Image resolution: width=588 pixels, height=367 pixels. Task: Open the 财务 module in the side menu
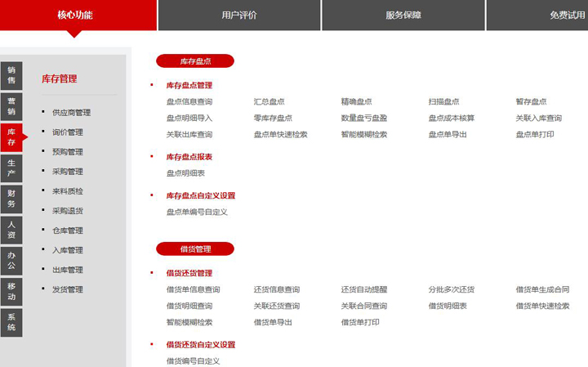11,199
